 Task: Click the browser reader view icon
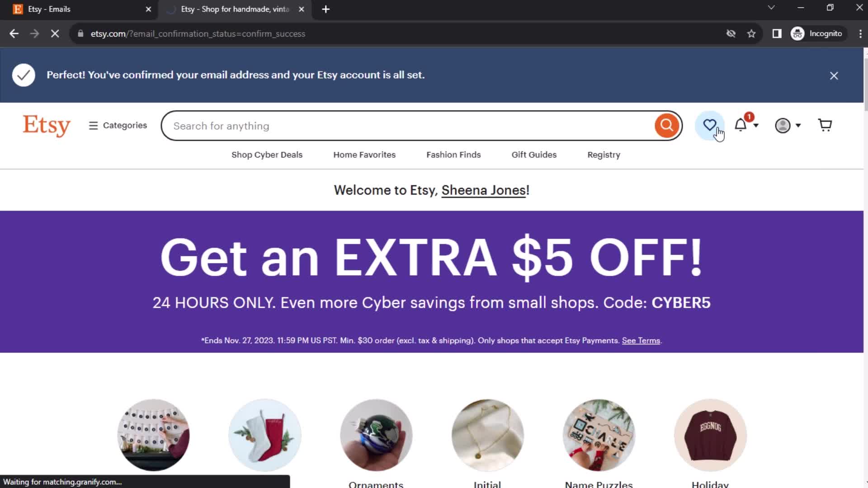[x=777, y=33]
